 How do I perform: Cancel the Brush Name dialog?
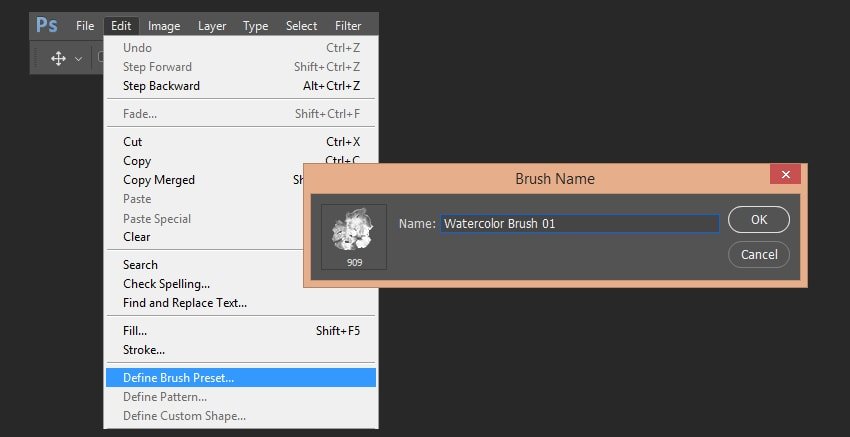pos(759,254)
